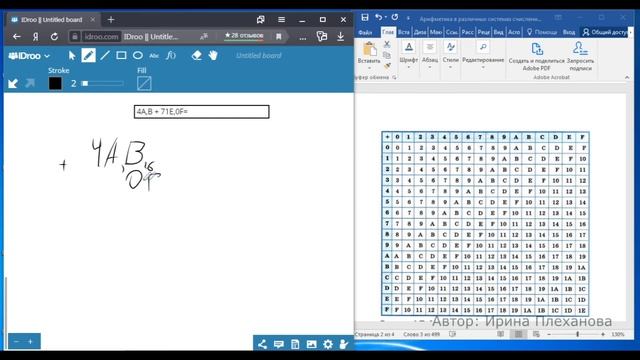Select the ellipse shape tool
640x360 pixels.
(x=138, y=56)
